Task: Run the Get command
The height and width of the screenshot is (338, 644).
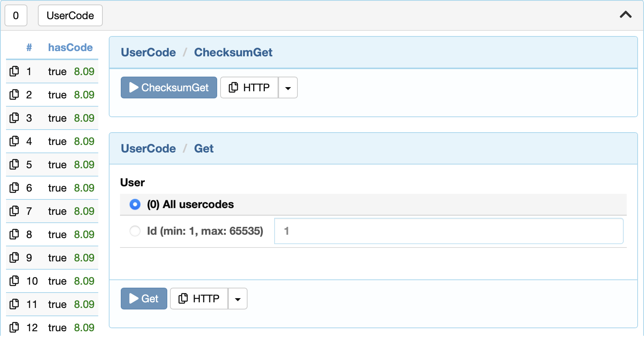Action: coord(144,299)
